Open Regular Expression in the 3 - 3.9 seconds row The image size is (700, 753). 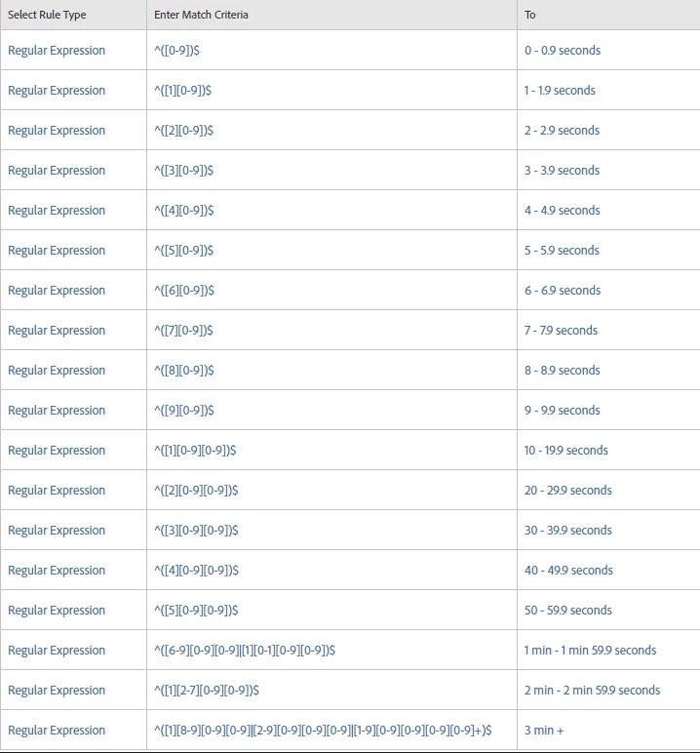coord(57,170)
